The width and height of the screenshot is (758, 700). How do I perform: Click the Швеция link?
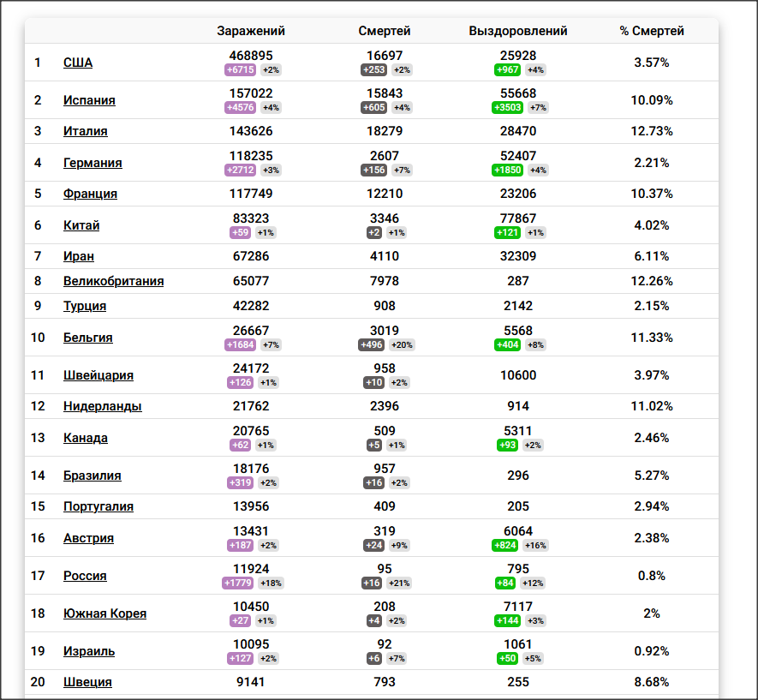[x=87, y=682]
